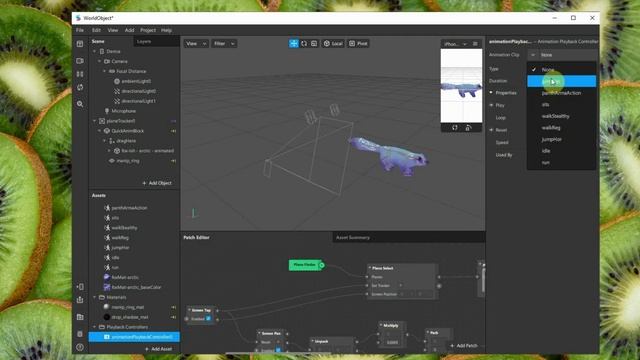Click the simulator preview thumbnail

click(461, 86)
